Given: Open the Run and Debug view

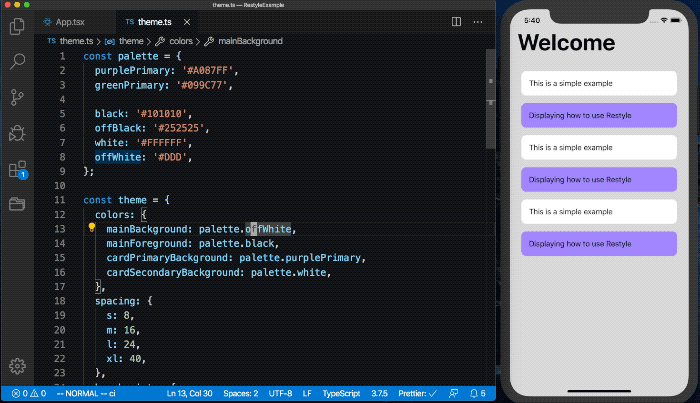Looking at the screenshot, I should pyautogui.click(x=17, y=133).
